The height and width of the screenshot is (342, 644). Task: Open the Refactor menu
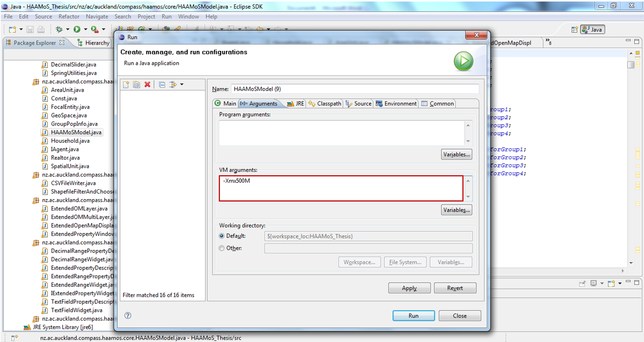[x=69, y=16]
